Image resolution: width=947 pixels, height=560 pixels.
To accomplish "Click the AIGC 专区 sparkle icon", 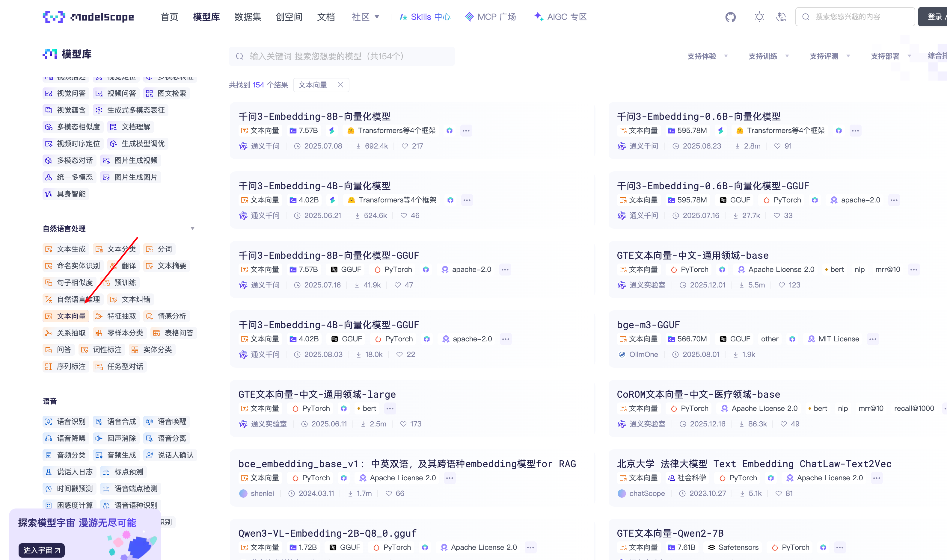I will pyautogui.click(x=539, y=16).
